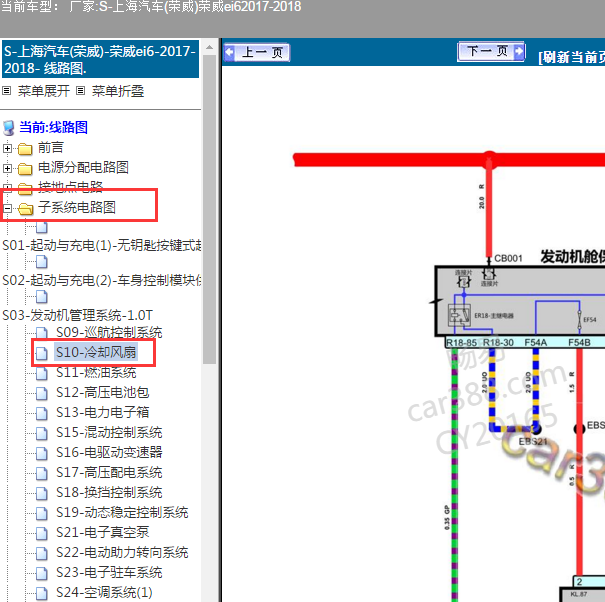This screenshot has width=605, height=602.
Task: Click page icon beside S22-电动助力转向系统
Action: (x=42, y=553)
